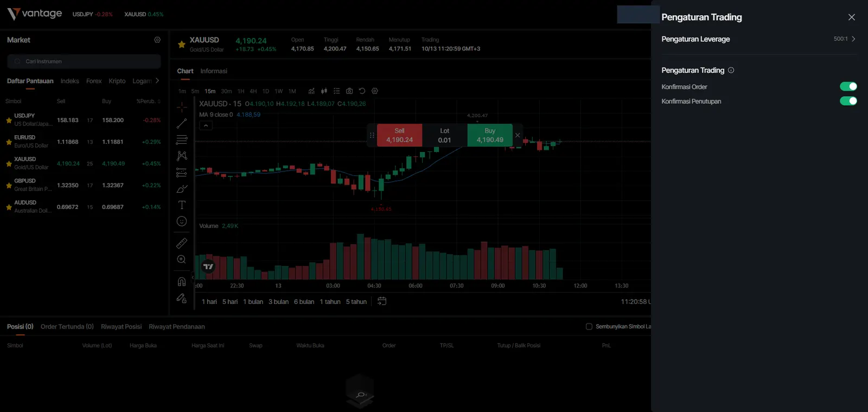The width and height of the screenshot is (868, 412).
Task: Select the crosshair cursor tool
Action: pos(182,107)
